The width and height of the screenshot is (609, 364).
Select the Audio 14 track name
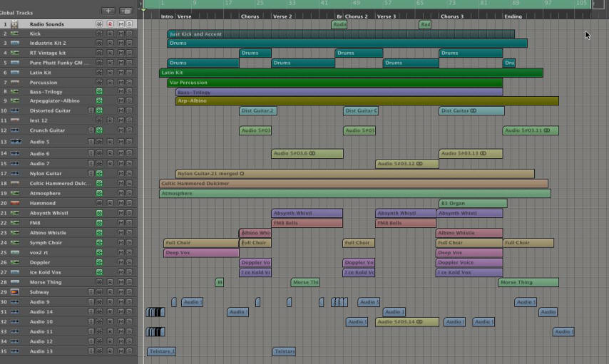point(41,311)
